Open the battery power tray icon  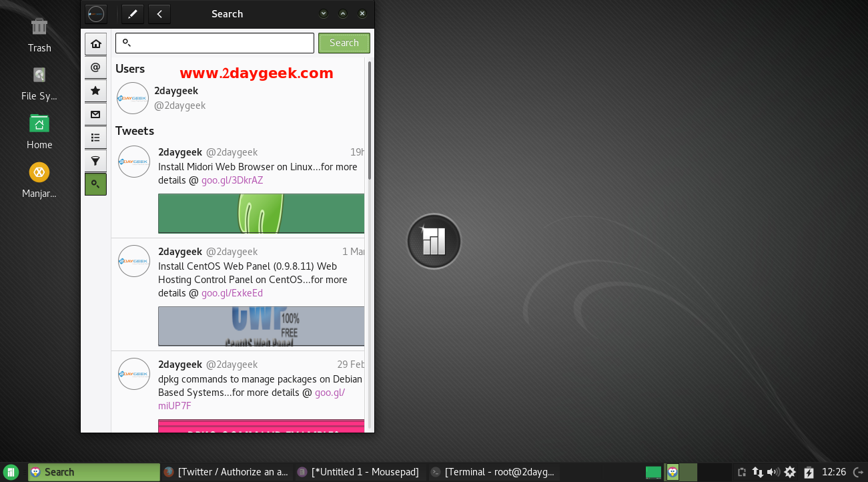(809, 472)
